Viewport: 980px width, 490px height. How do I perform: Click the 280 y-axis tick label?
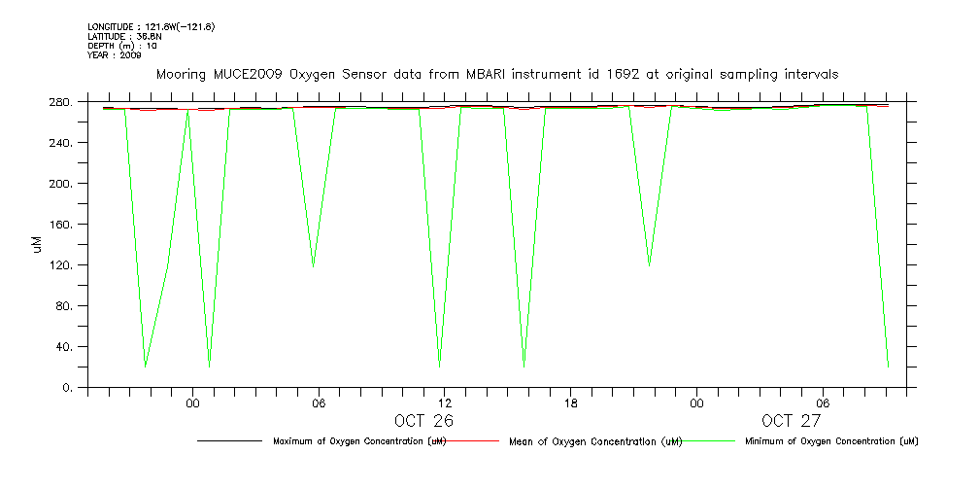click(59, 102)
